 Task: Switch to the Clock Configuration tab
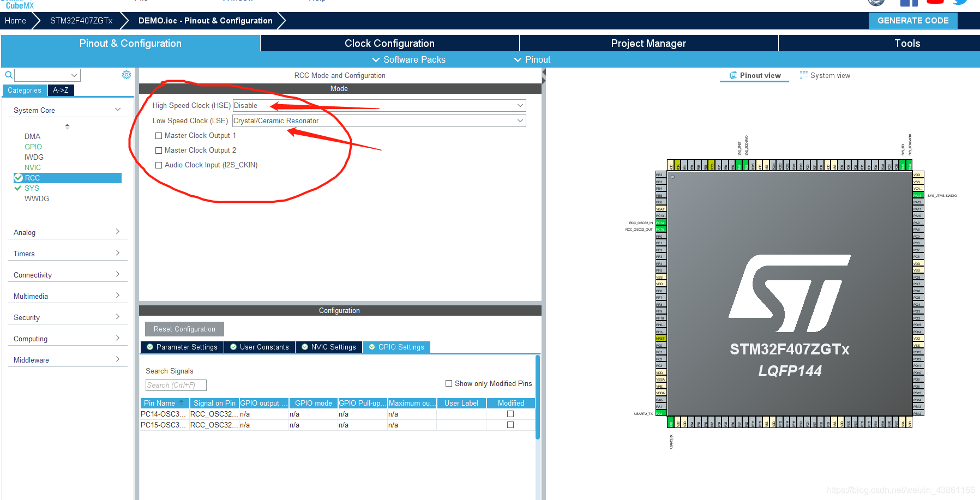[x=389, y=43]
